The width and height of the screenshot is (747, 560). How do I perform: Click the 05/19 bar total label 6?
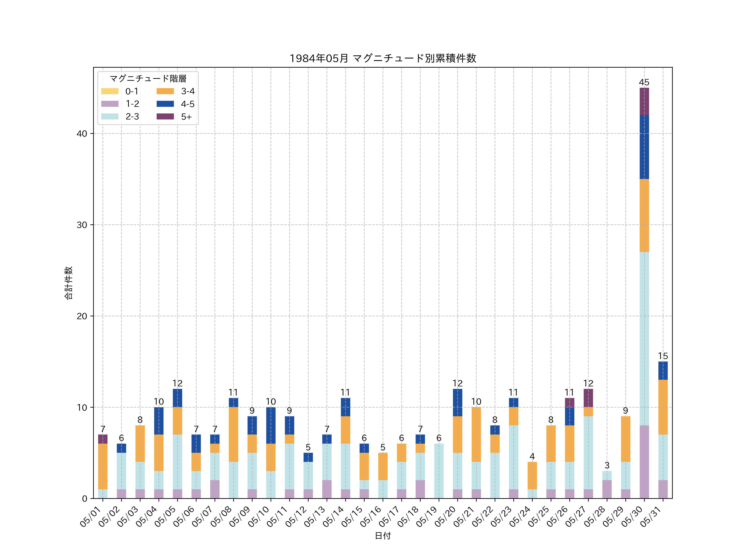pos(439,438)
